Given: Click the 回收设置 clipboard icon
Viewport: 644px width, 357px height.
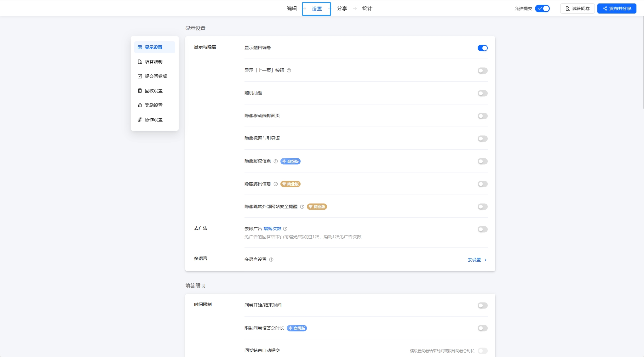Looking at the screenshot, I should pyautogui.click(x=140, y=91).
